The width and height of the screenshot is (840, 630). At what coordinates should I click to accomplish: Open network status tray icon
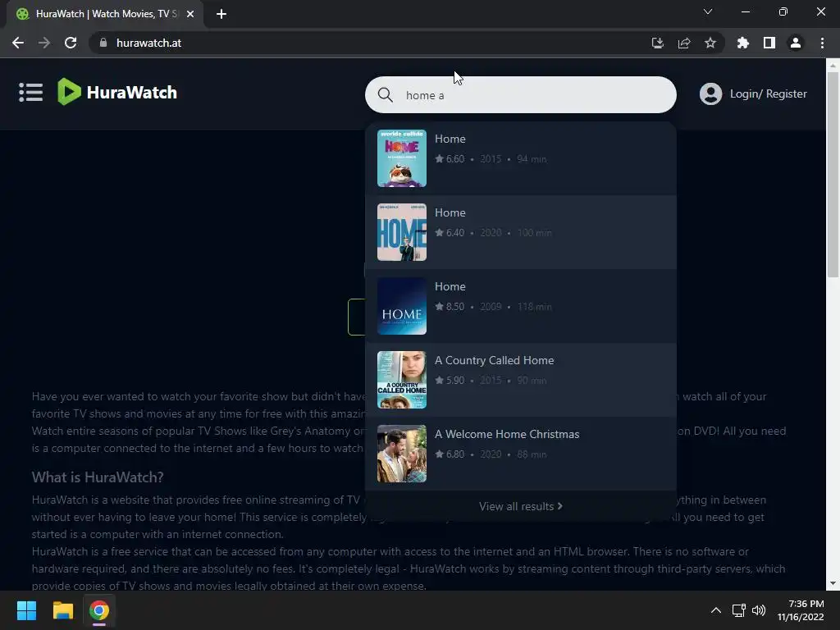[x=739, y=610]
